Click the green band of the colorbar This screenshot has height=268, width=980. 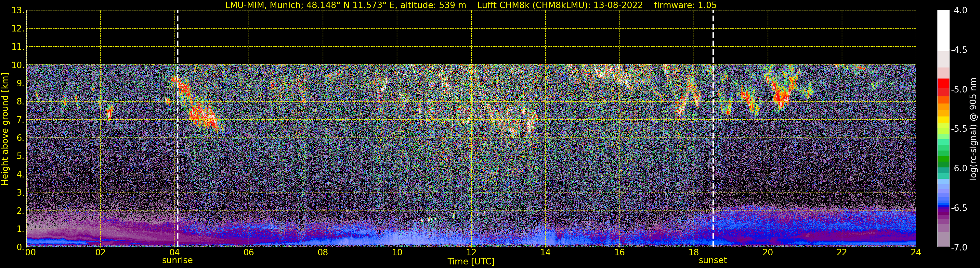tap(943, 159)
